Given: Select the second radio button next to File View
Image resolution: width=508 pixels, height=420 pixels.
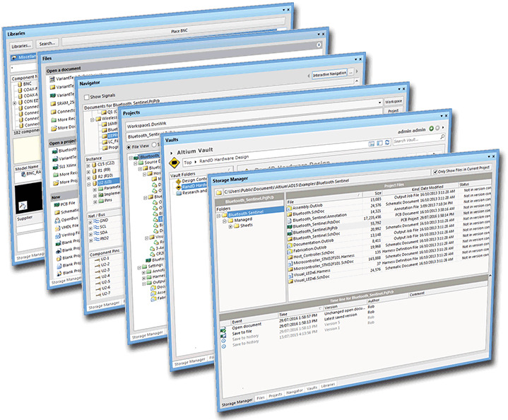Looking at the screenshot, I should 155,145.
